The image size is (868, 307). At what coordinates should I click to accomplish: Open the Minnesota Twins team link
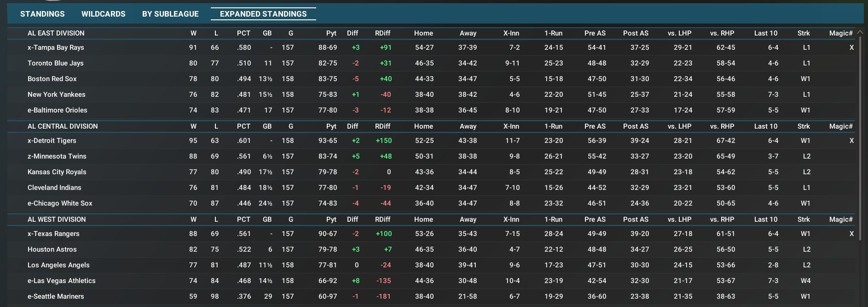pos(57,156)
